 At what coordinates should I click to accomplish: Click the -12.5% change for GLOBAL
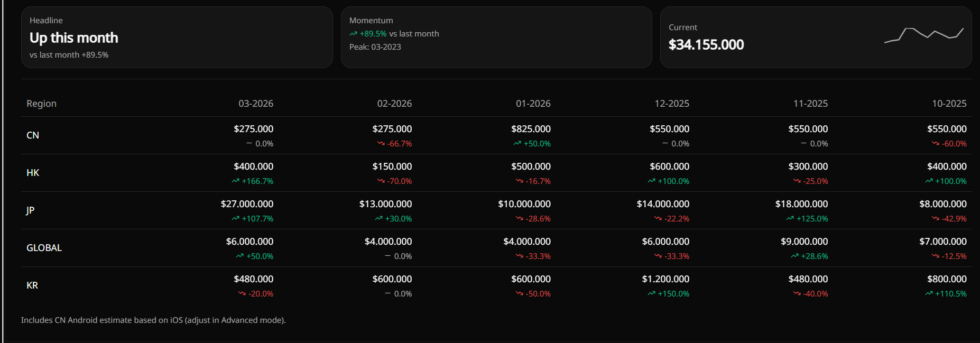pos(954,256)
